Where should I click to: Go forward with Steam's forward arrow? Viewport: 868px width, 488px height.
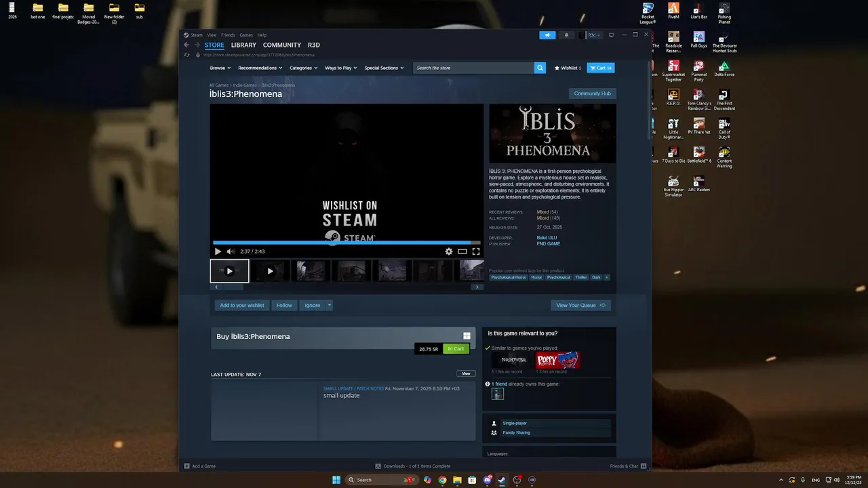click(197, 45)
